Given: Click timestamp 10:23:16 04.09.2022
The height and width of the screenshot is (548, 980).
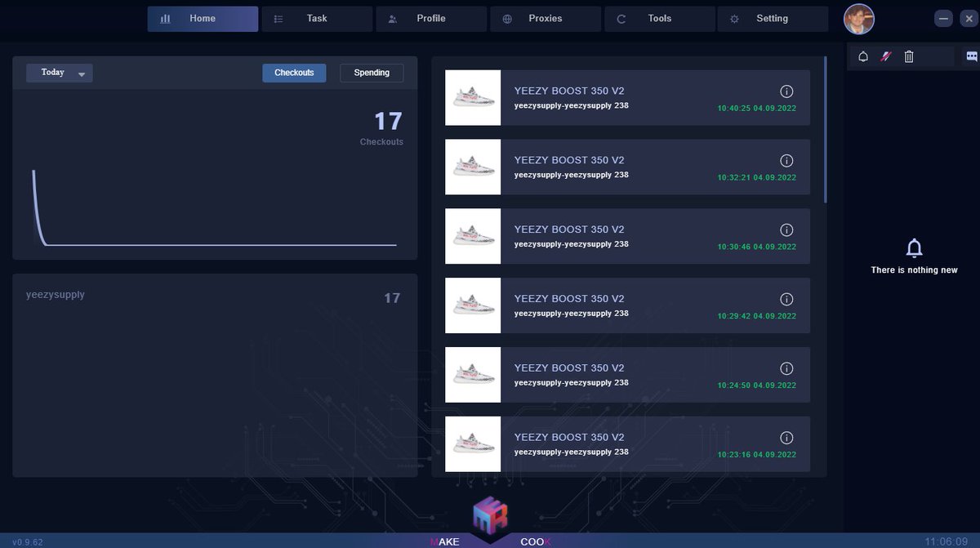Looking at the screenshot, I should coord(757,455).
